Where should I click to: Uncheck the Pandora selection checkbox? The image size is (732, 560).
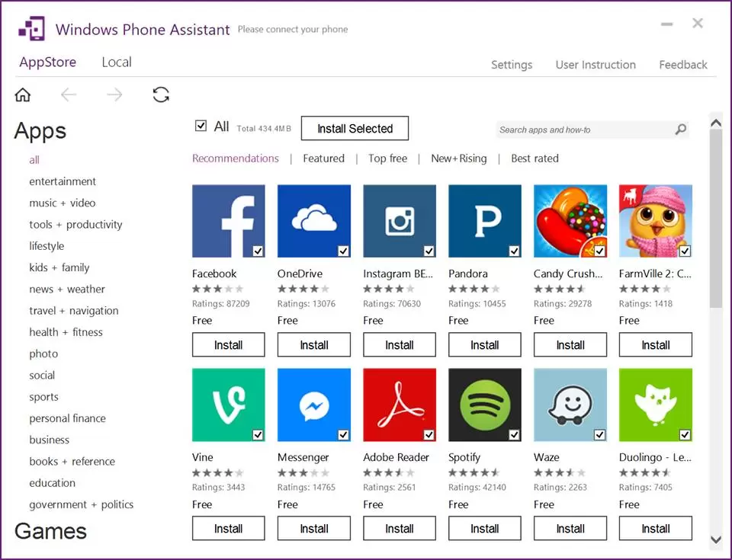(514, 251)
